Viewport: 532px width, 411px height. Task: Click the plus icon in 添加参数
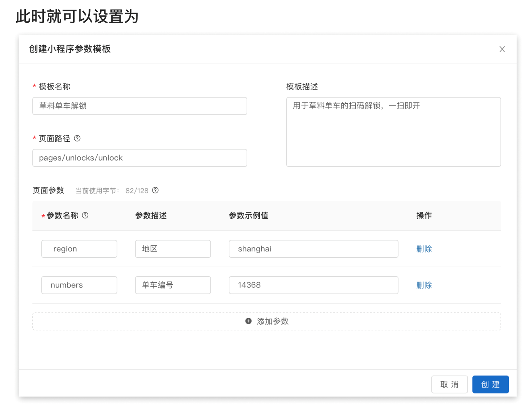(248, 321)
